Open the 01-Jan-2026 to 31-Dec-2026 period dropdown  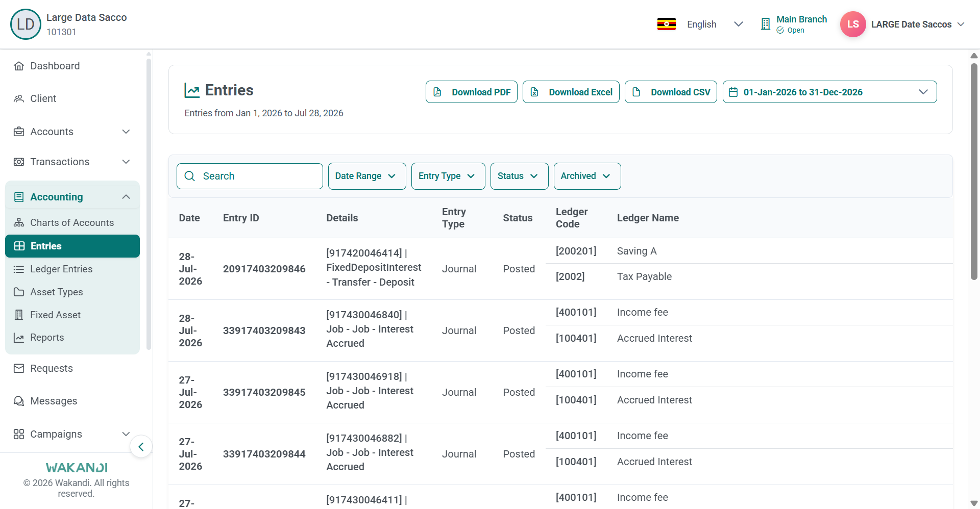click(829, 92)
